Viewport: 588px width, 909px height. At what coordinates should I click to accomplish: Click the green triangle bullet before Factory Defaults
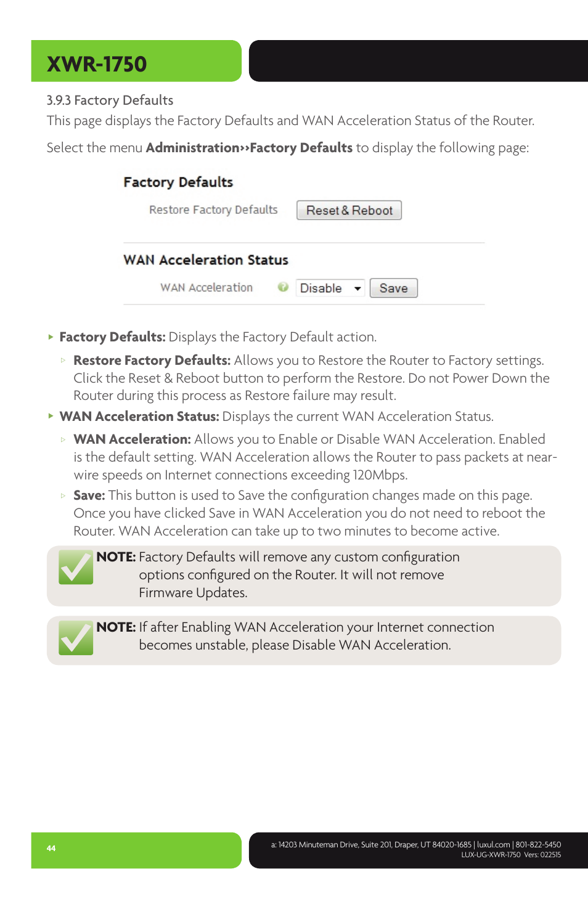[51, 337]
